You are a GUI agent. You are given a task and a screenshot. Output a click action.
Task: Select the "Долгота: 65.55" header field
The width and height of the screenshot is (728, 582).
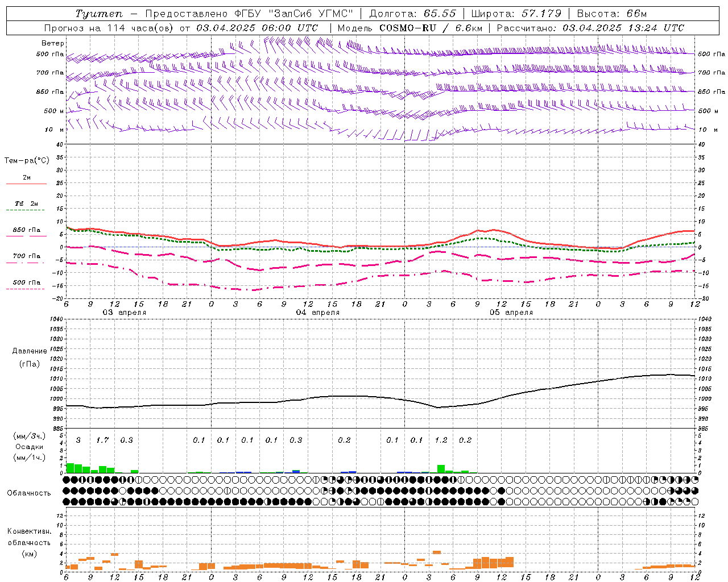click(412, 14)
